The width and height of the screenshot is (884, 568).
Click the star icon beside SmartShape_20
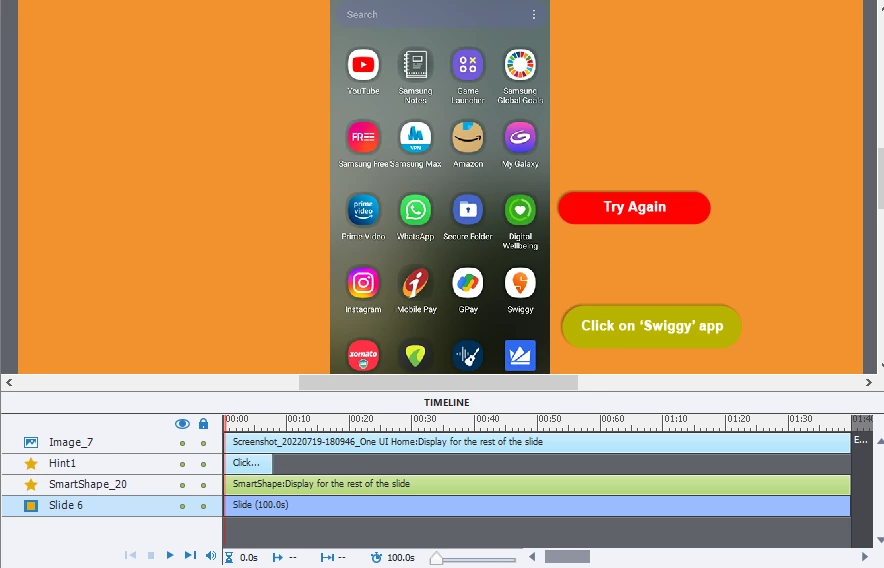[x=31, y=485]
